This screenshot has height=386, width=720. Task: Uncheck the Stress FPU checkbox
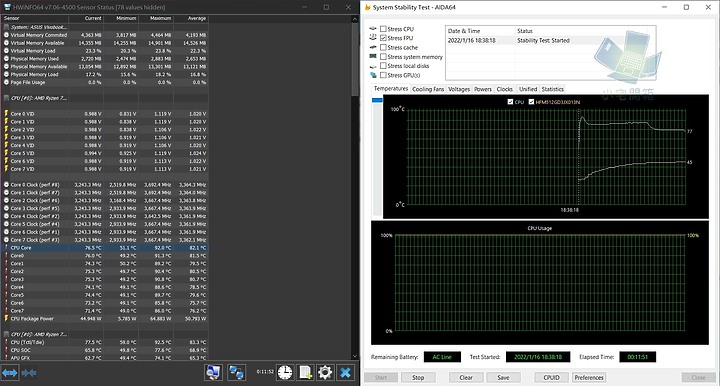tap(383, 38)
